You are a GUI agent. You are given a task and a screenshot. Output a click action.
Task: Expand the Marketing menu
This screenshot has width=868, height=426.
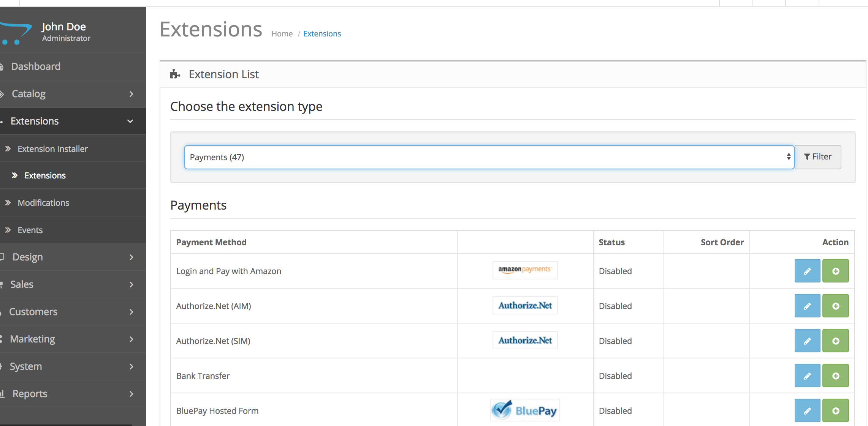[x=73, y=339]
